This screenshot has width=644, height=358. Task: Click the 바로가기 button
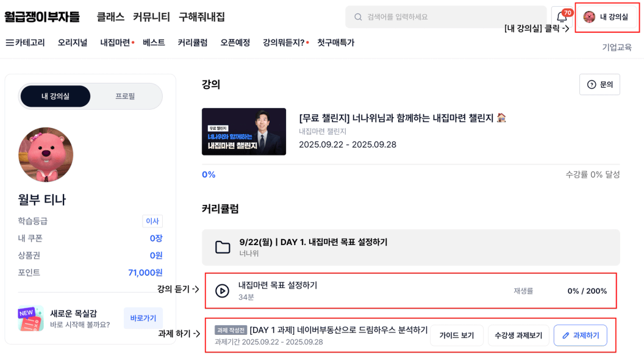tap(143, 318)
